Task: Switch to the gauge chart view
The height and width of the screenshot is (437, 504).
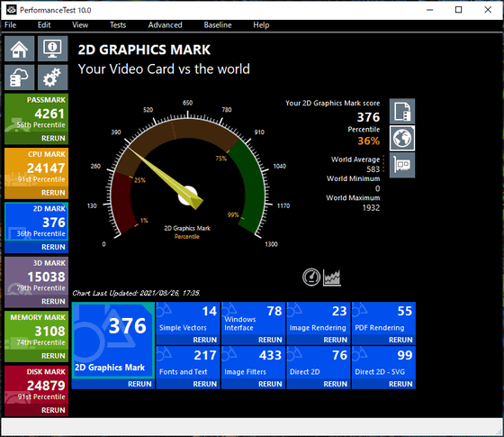Action: [311, 278]
